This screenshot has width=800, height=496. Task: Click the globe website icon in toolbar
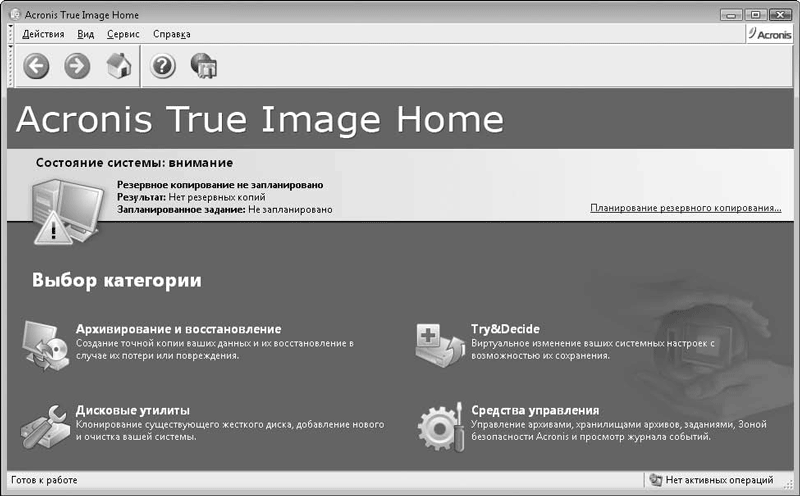coord(204,66)
